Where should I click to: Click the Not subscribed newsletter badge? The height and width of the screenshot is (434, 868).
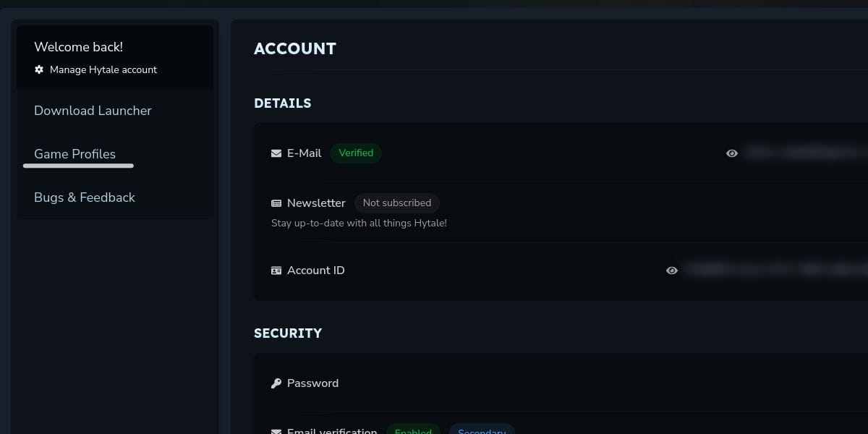point(397,203)
